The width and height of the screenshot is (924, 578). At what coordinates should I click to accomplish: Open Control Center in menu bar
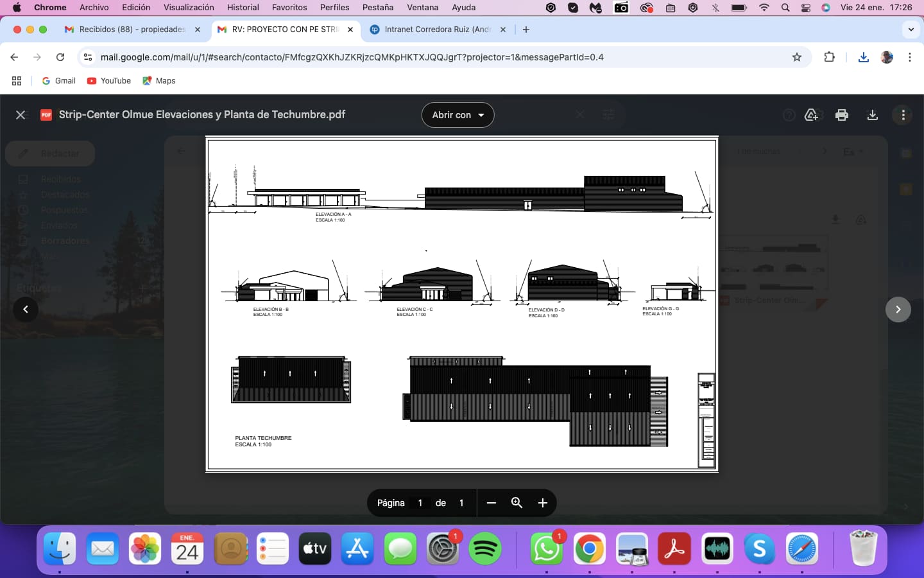(x=806, y=7)
